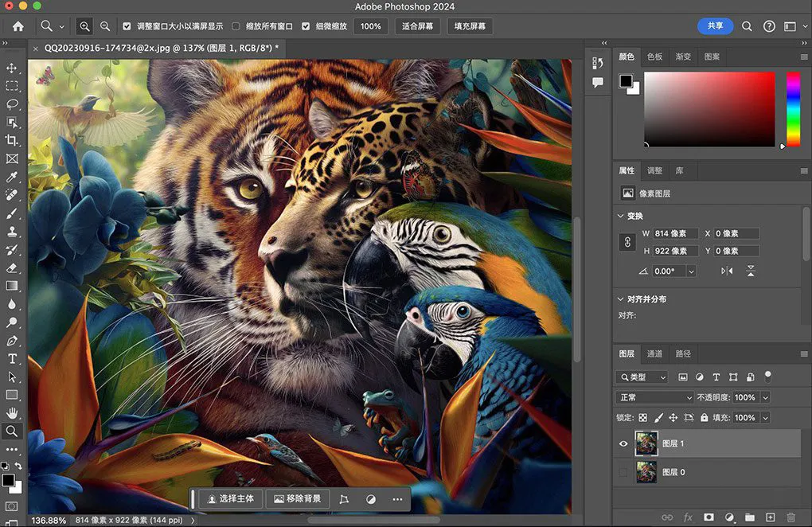Screen dimensions: 812x527
Task: Select the Horizontal Type tool
Action: coord(12,358)
